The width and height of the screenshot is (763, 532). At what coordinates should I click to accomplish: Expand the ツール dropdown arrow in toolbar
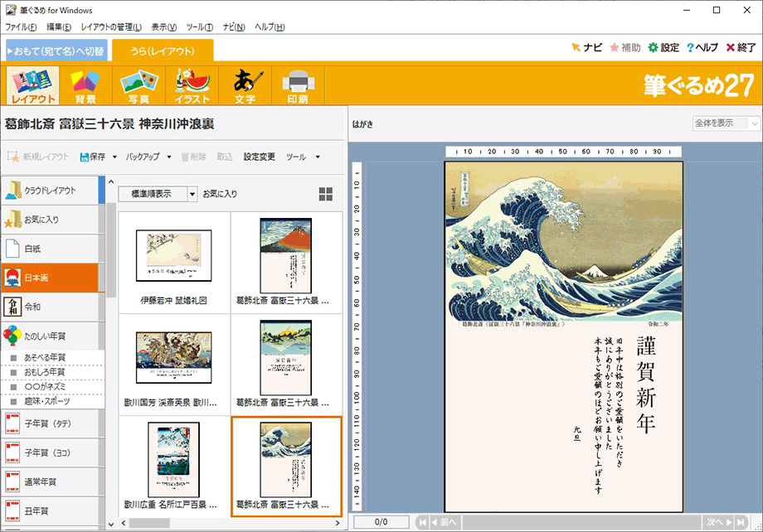point(318,157)
